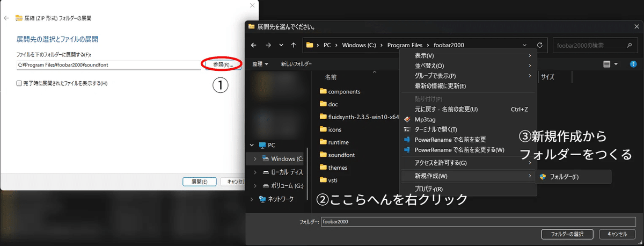
Task: Expand ローカル ディスク in navigation tree
Action: click(x=255, y=172)
